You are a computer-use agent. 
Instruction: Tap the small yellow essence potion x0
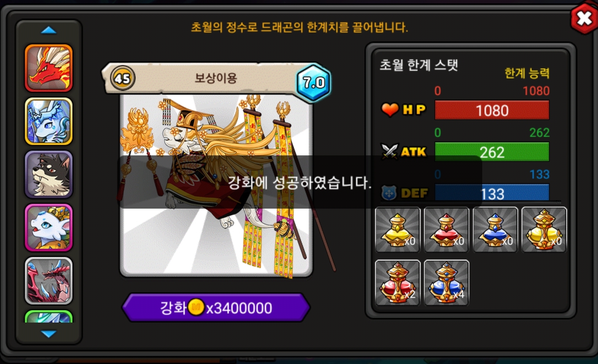398,230
